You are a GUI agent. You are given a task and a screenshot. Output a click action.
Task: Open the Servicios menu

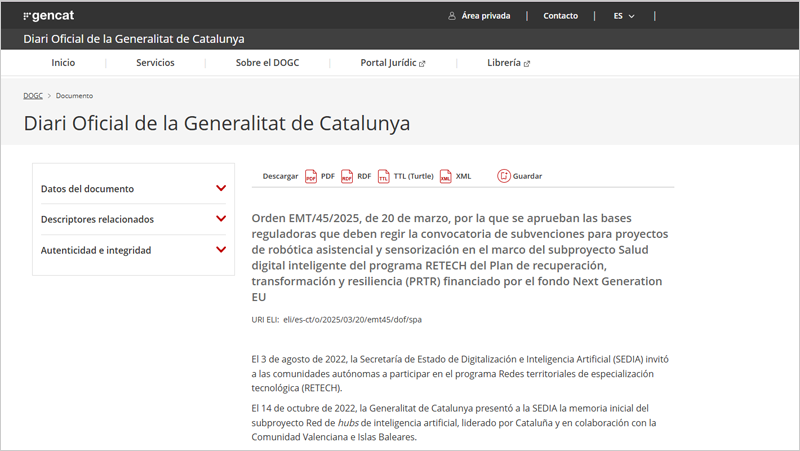[155, 62]
